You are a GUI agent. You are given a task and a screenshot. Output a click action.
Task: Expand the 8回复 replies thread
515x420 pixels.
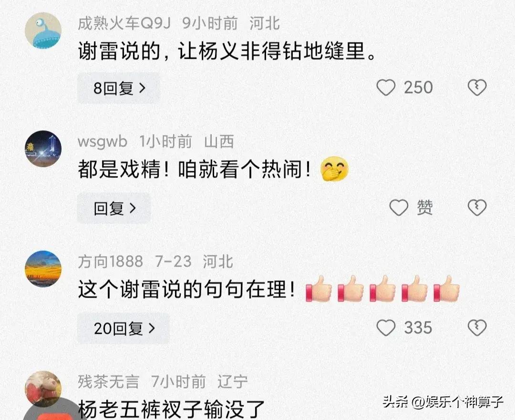coord(119,88)
